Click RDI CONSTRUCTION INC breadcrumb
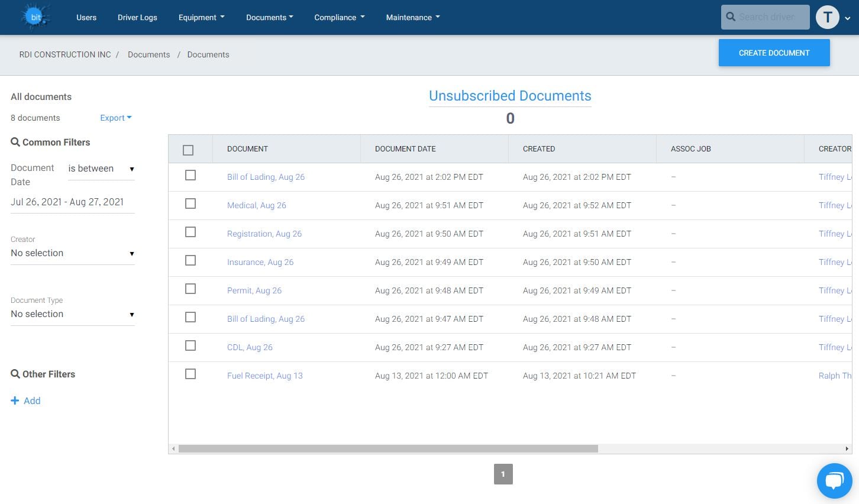 coord(65,54)
